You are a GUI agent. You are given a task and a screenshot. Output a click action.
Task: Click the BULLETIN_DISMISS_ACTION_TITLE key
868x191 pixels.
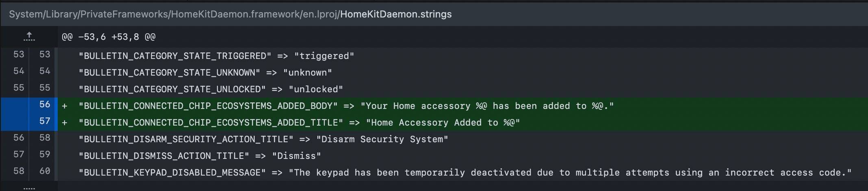click(x=164, y=156)
